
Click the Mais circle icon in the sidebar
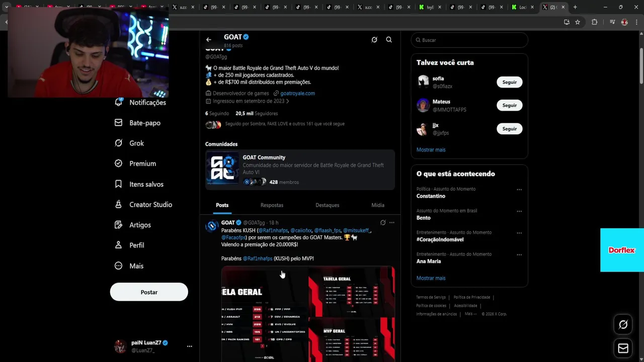pyautogui.click(x=119, y=266)
